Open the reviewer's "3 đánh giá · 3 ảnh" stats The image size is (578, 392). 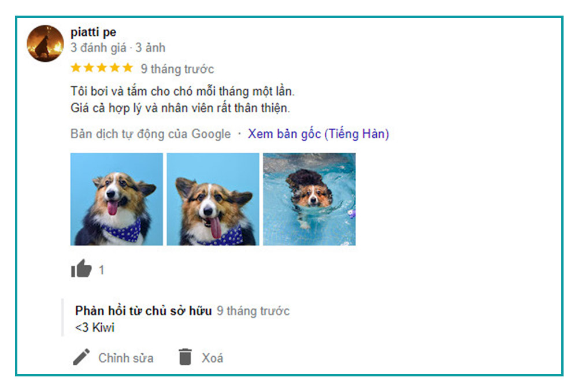tap(118, 48)
